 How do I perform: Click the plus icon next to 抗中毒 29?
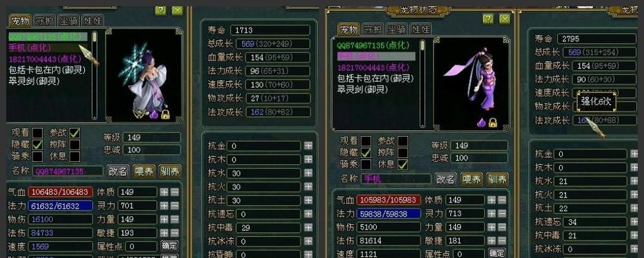[308, 228]
